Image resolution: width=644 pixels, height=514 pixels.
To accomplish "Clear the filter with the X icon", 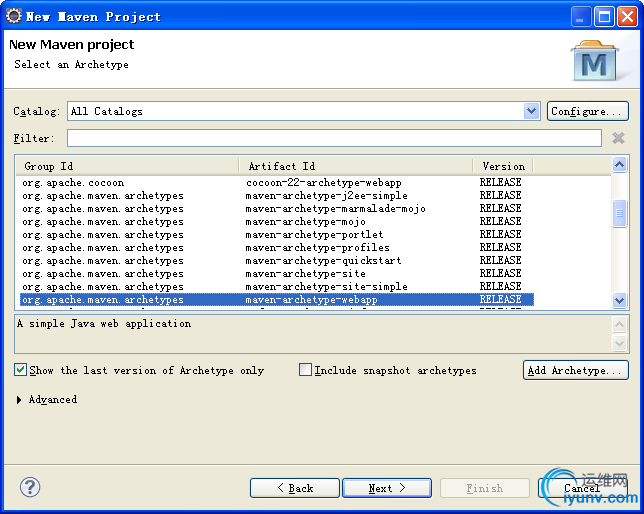I will (x=618, y=138).
